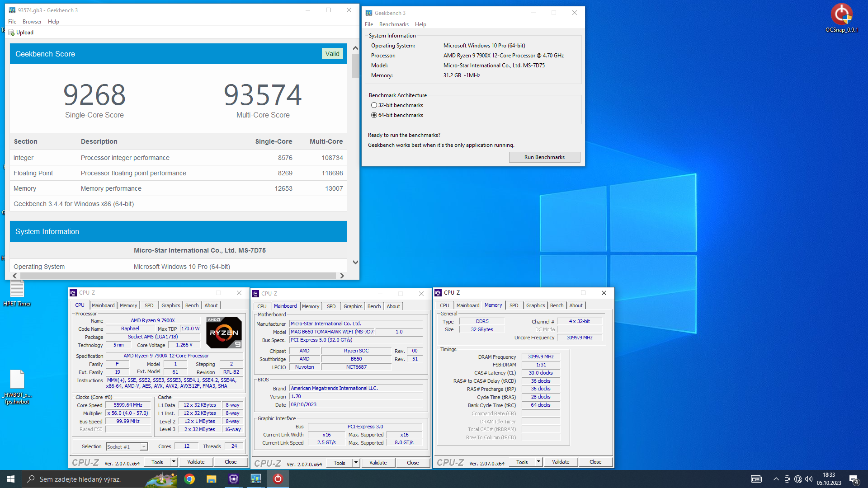Image resolution: width=868 pixels, height=488 pixels.
Task: Switch to Memory tab in left CPU-Z
Action: pyautogui.click(x=128, y=305)
